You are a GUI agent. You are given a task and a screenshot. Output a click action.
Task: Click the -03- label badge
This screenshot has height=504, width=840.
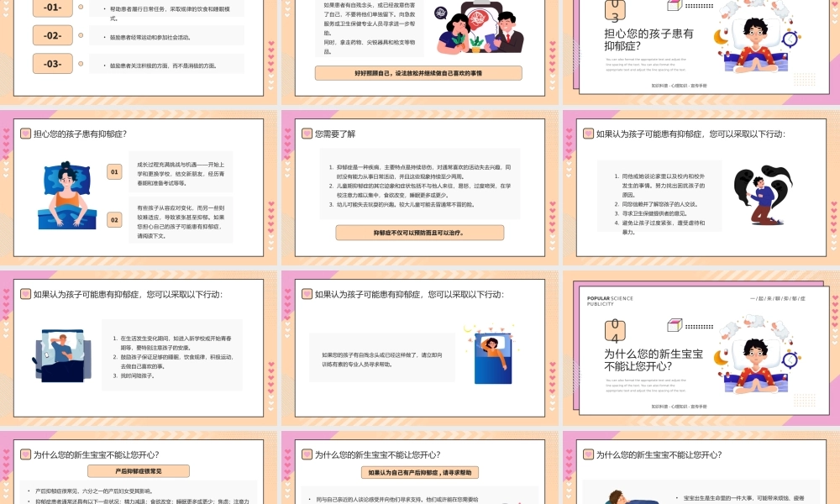coord(52,63)
